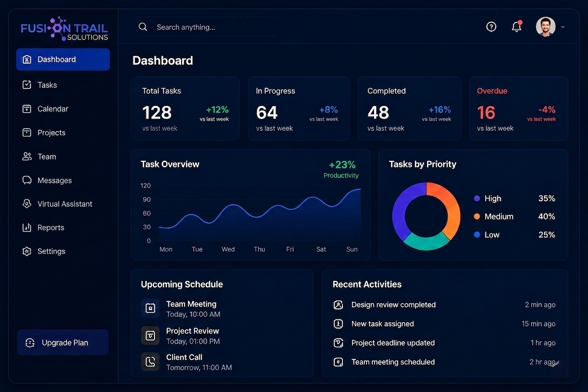588x392 pixels.
Task: Click the Search anything input field
Action: (205, 27)
